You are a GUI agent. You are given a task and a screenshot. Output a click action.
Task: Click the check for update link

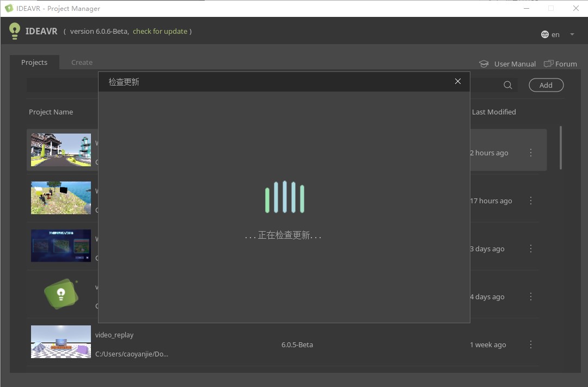160,32
